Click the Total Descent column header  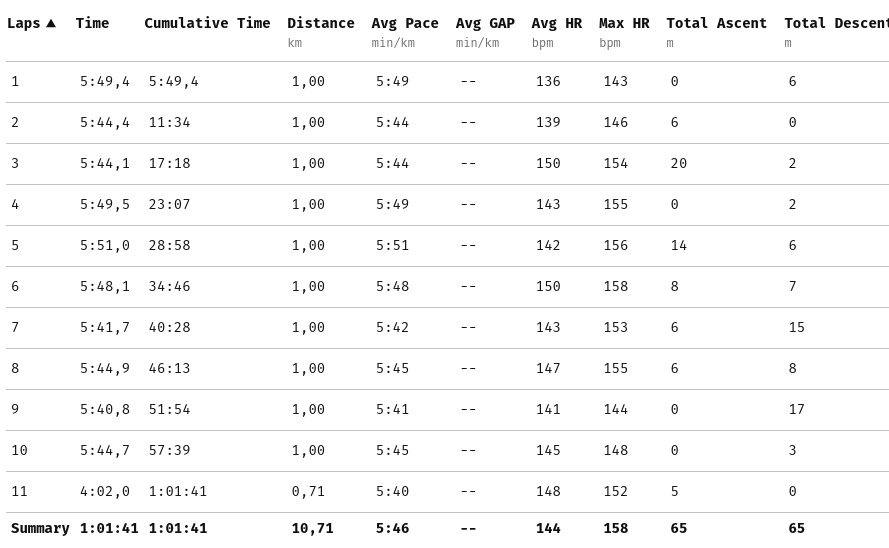[x=836, y=23]
